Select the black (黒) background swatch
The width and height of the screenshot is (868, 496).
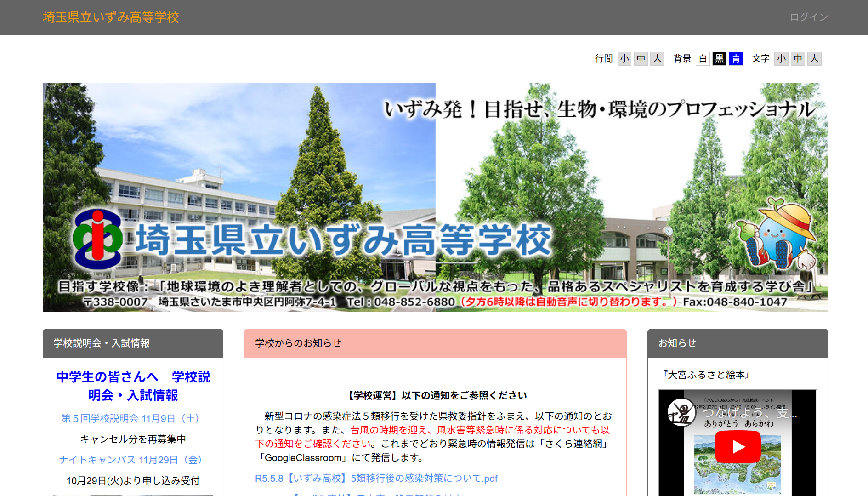coord(719,58)
